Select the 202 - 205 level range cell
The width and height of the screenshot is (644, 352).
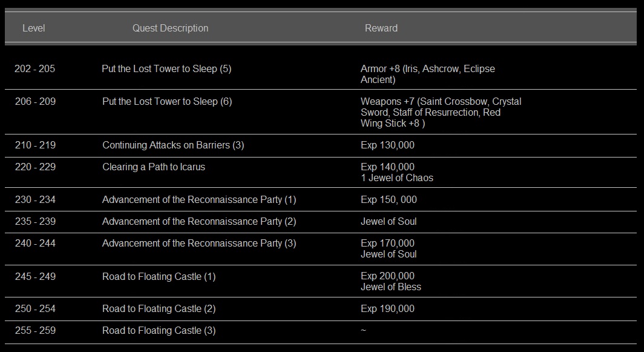point(34,68)
